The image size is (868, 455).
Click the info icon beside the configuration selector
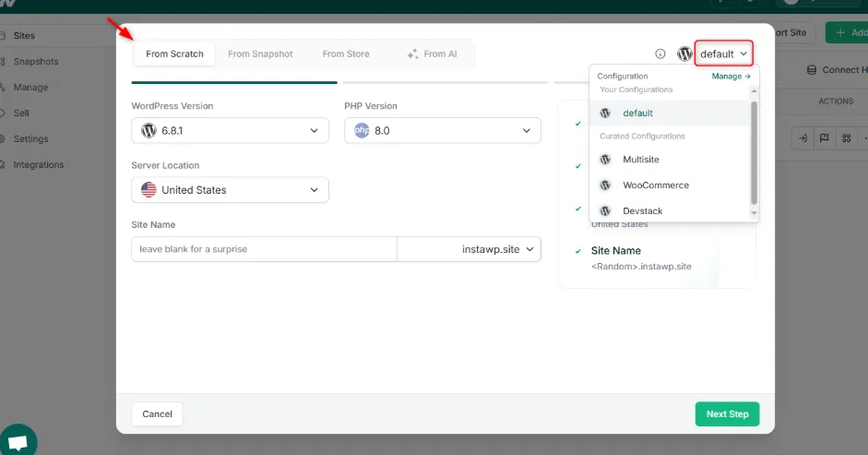coord(660,54)
